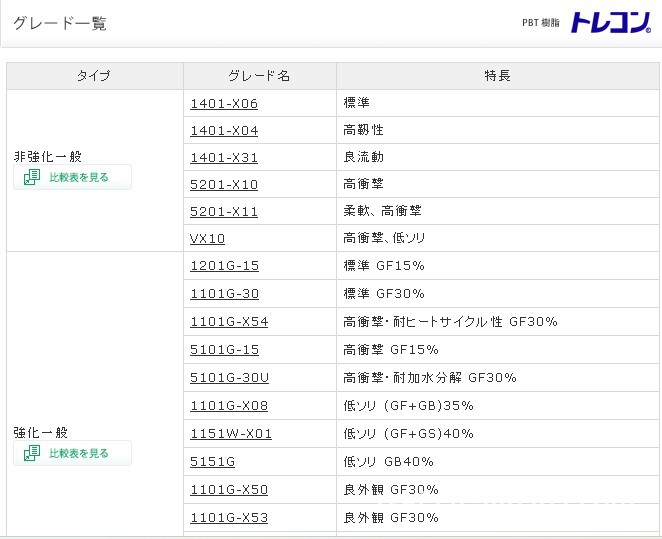Select the 1101G-X08 grade link

(x=229, y=405)
